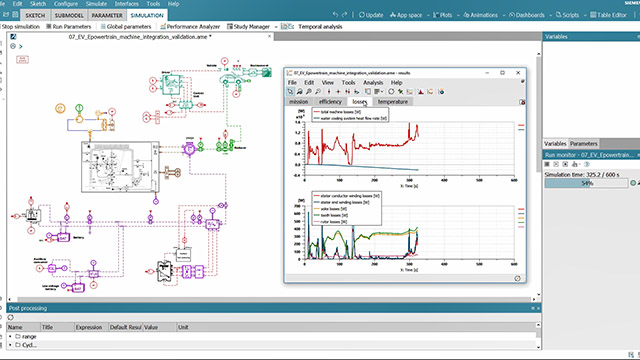
Task: Open the Study Manager dropdown arrow
Action: click(276, 27)
